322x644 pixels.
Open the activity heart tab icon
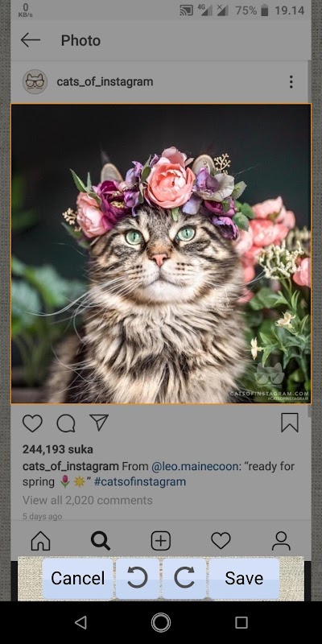tap(221, 541)
